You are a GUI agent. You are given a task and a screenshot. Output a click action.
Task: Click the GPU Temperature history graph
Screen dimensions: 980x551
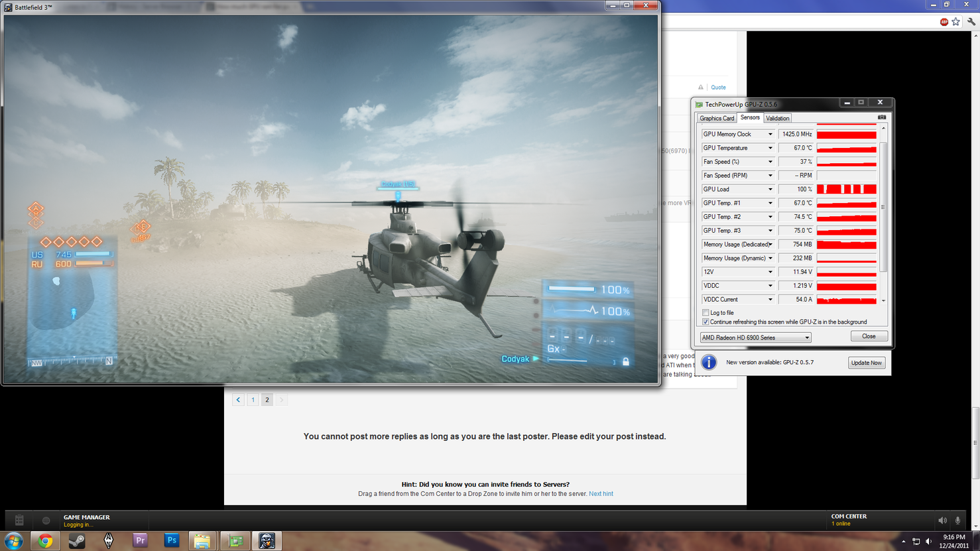pos(847,149)
